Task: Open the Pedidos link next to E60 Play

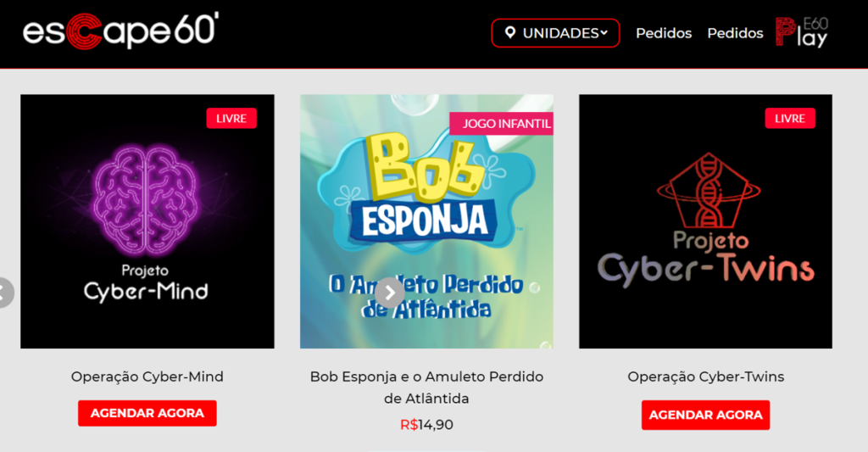Action: (735, 33)
